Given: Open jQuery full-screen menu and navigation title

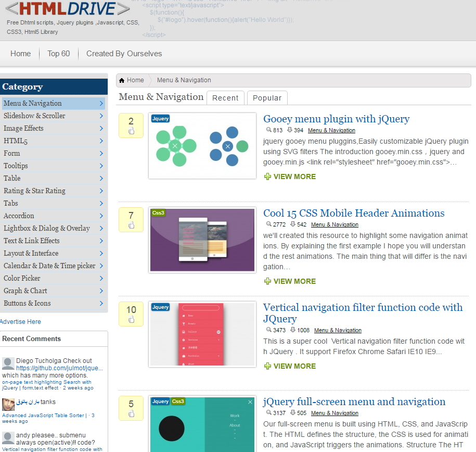Looking at the screenshot, I should coord(354,401).
